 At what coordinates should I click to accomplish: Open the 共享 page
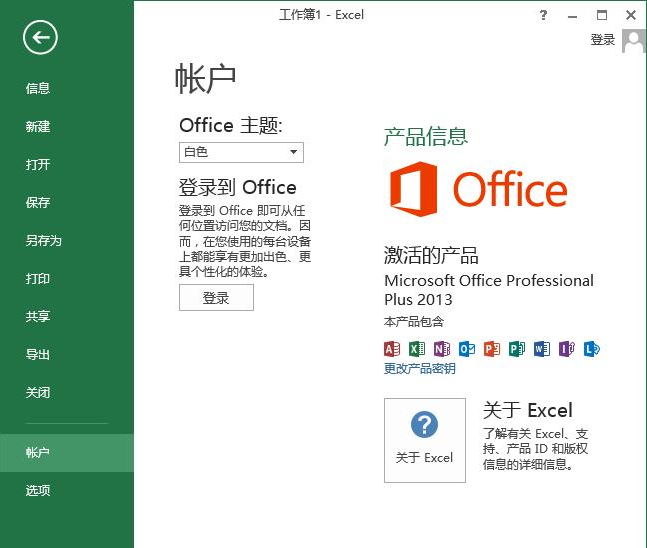[38, 317]
